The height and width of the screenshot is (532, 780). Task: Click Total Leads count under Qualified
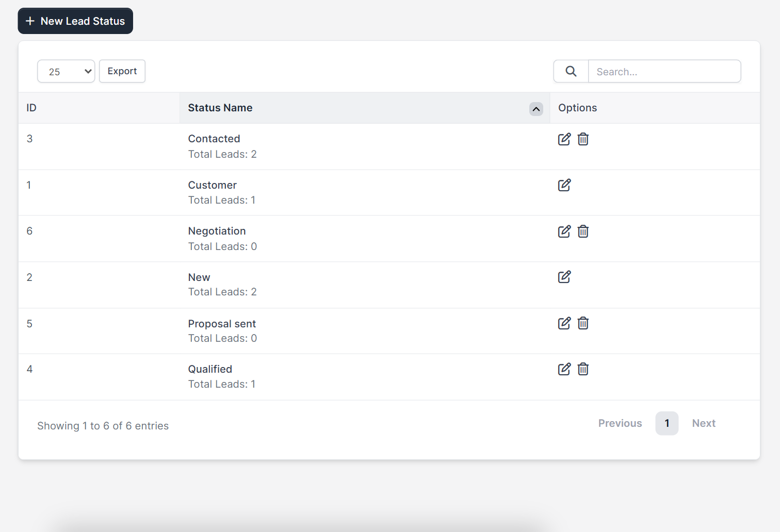[x=222, y=384]
